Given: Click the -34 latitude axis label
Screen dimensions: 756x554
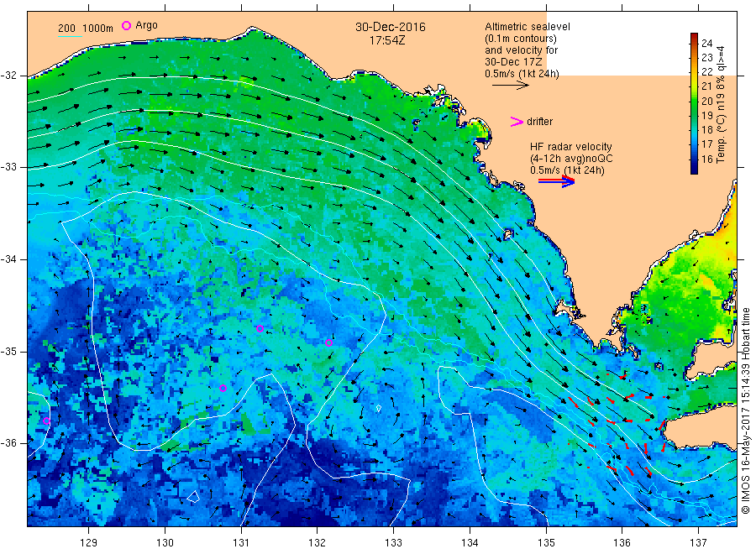Looking at the screenshot, I should [8, 259].
